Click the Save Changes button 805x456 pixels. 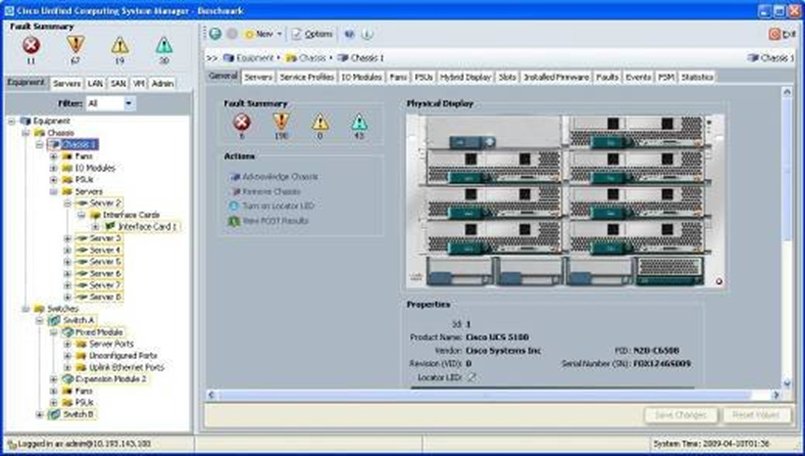click(681, 415)
